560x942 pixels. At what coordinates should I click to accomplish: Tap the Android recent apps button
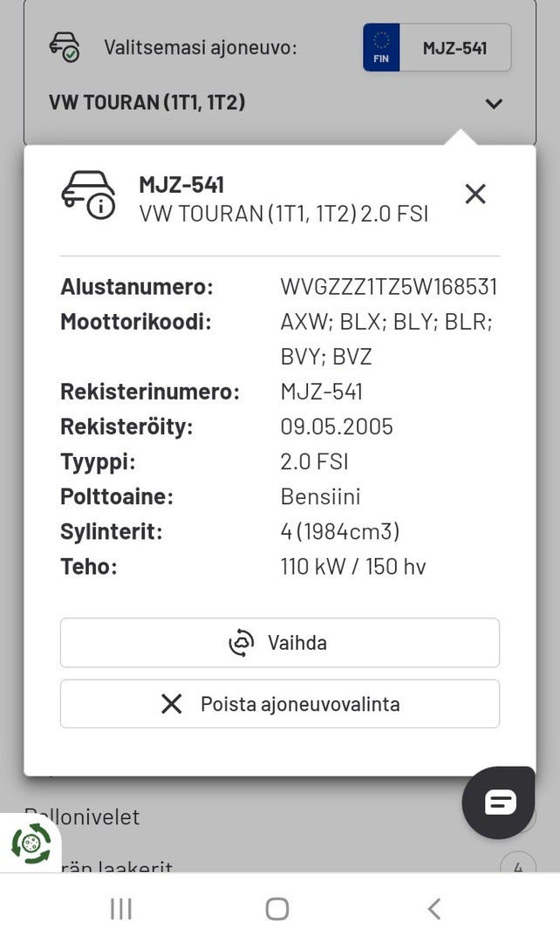click(x=120, y=907)
